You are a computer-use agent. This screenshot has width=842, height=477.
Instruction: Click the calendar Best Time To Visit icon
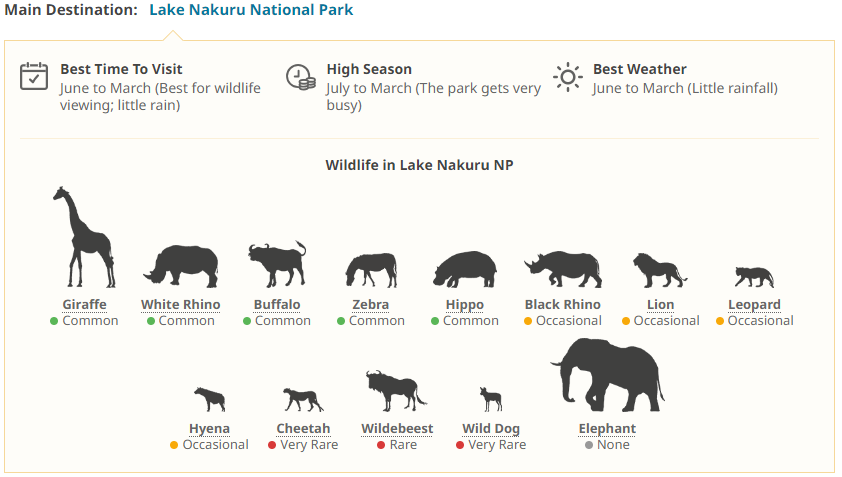[x=35, y=77]
